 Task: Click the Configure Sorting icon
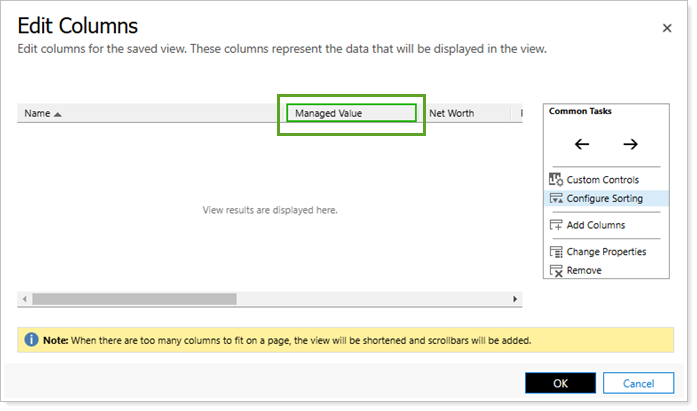[556, 199]
